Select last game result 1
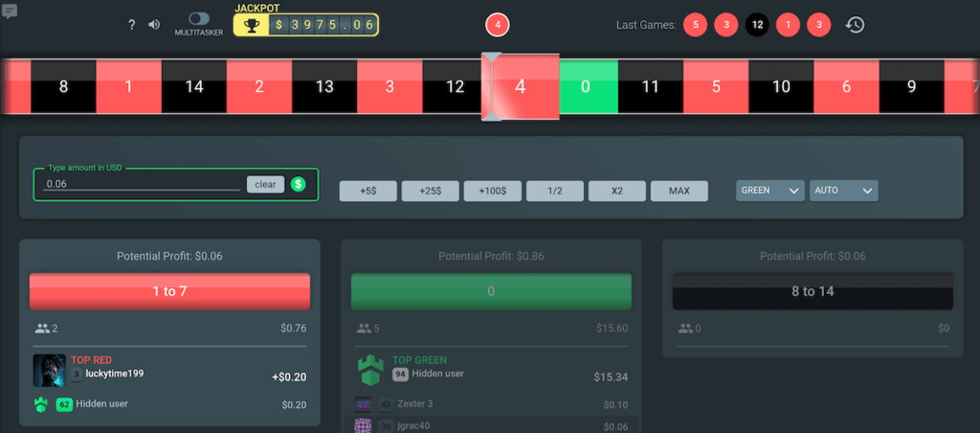980x433 pixels. pyautogui.click(x=788, y=25)
